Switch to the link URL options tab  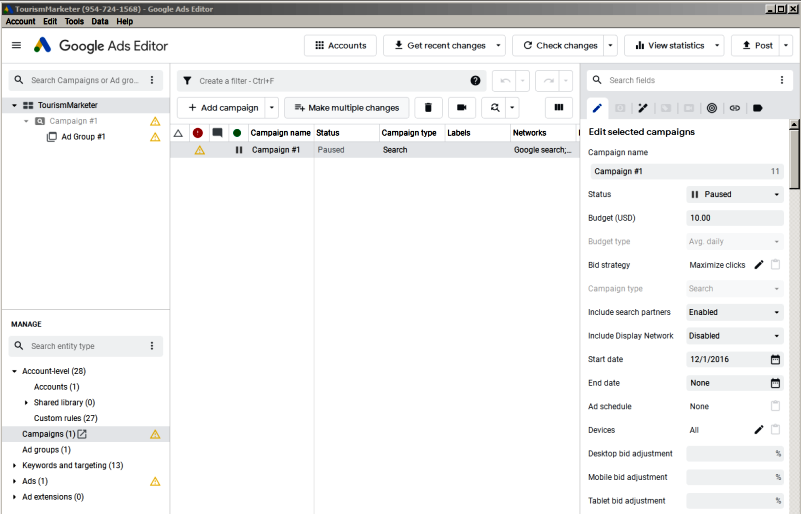(735, 108)
